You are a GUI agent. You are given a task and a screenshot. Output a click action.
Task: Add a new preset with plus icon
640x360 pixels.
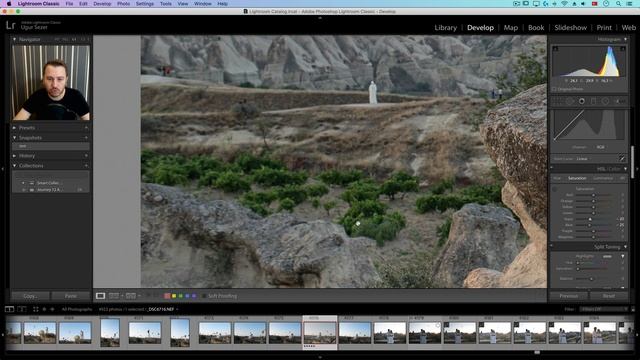coord(86,128)
